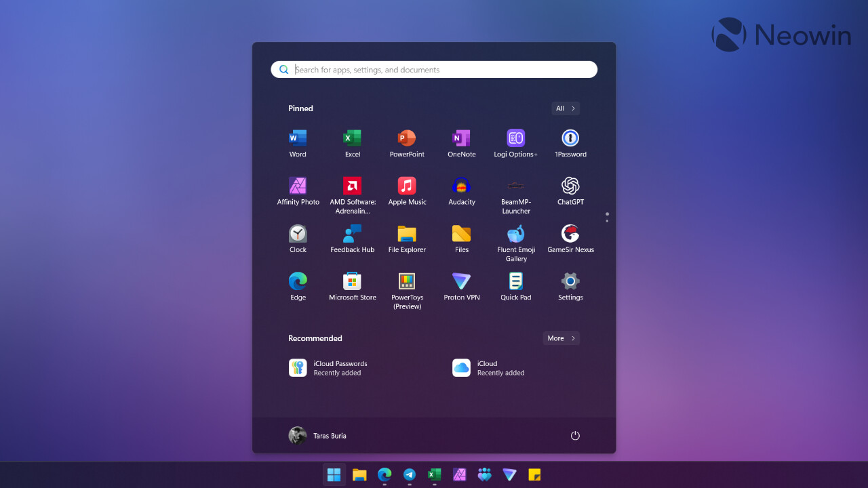This screenshot has height=488, width=868.
Task: Launch Proton VPN from Start menu
Action: [462, 287]
